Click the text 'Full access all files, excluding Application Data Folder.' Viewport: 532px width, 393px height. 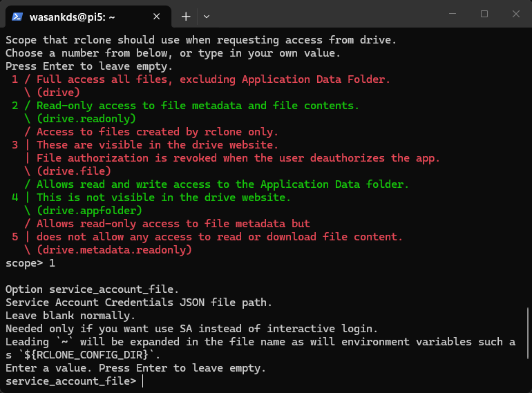tap(213, 79)
